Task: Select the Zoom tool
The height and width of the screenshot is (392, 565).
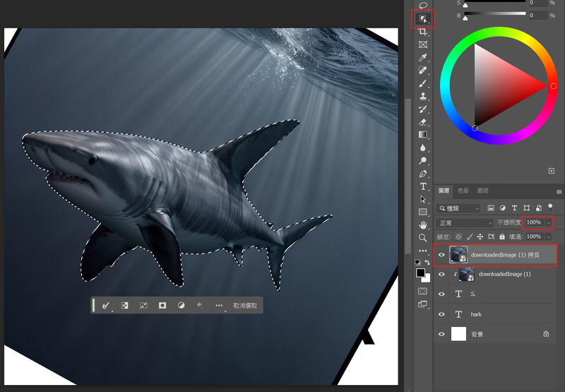Action: coord(423,237)
